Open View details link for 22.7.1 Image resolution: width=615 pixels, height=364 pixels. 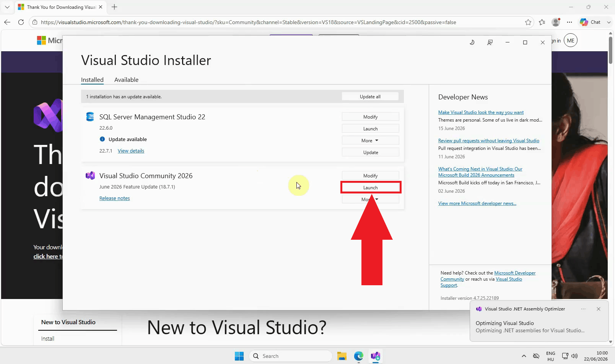pos(131,151)
